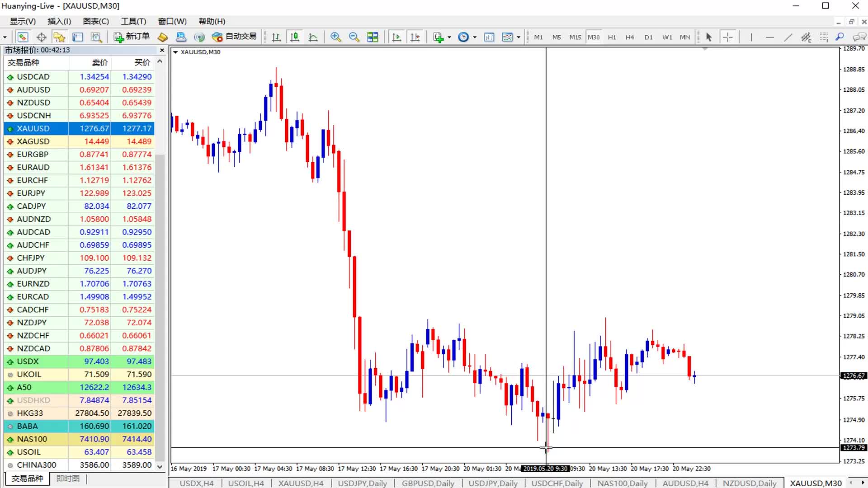Switch chart to bar chart style
This screenshot has height=488, width=868.
coord(276,37)
